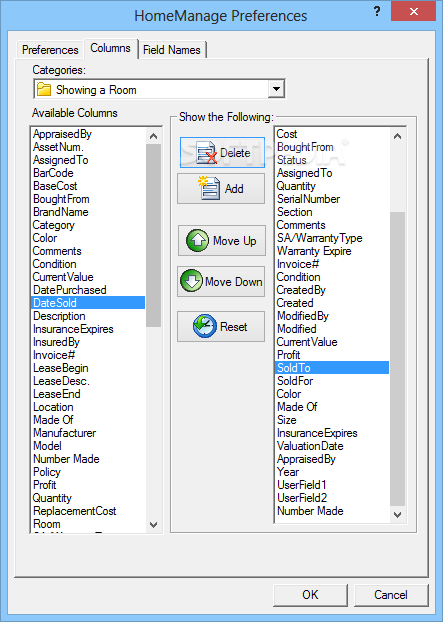Click the folder icon in Categories box

click(44, 89)
